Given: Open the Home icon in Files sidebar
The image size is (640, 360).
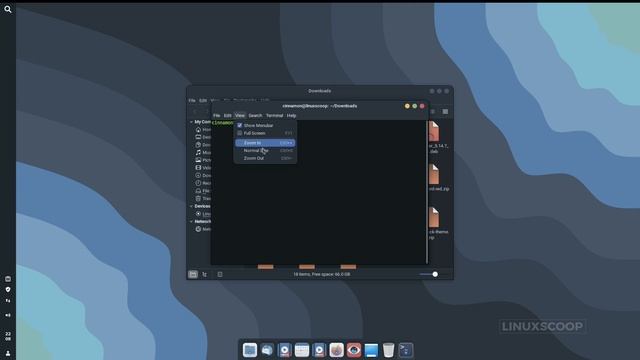Looking at the screenshot, I should pos(198,129).
